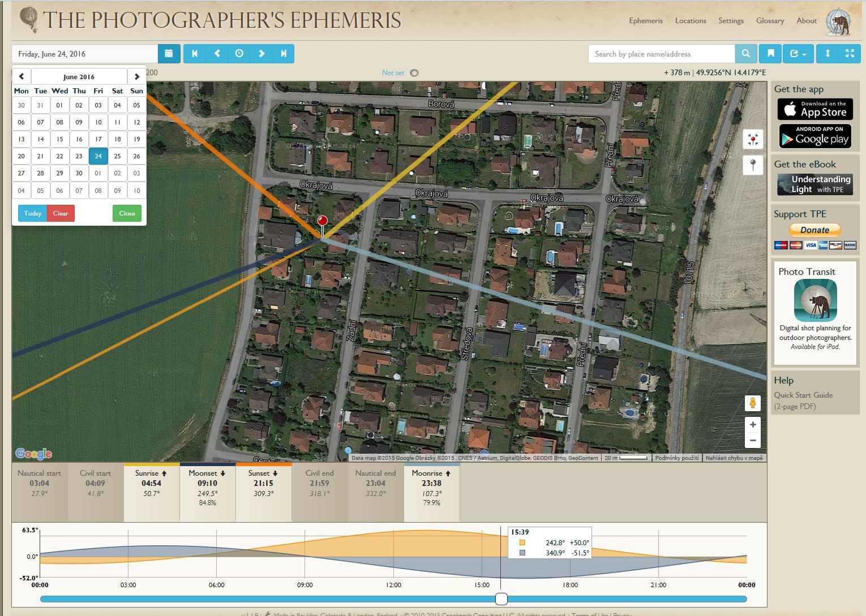This screenshot has height=616, width=866.
Task: Advance calendar to the next month
Action: click(137, 76)
